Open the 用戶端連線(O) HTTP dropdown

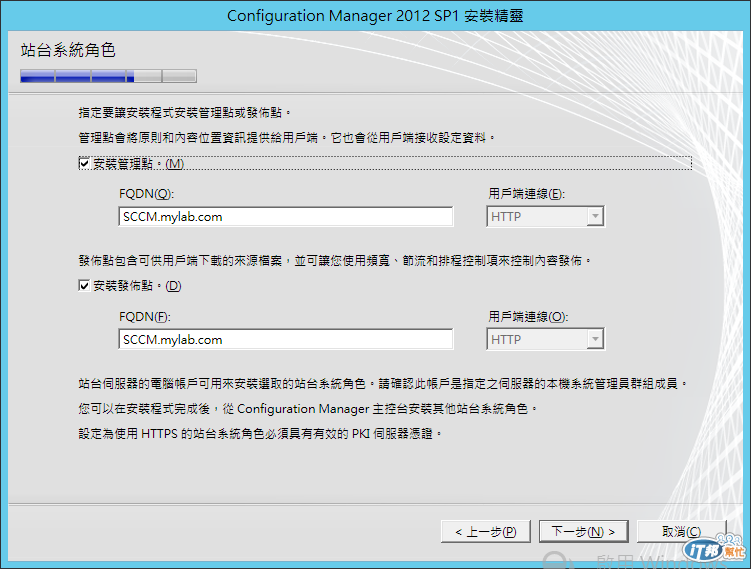[x=546, y=340]
